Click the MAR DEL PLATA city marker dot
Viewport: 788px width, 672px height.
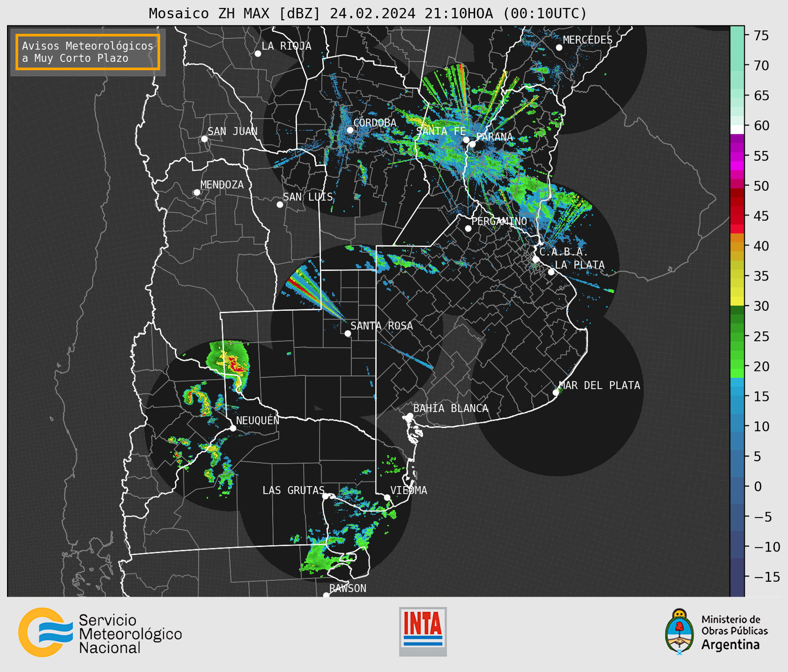point(556,393)
